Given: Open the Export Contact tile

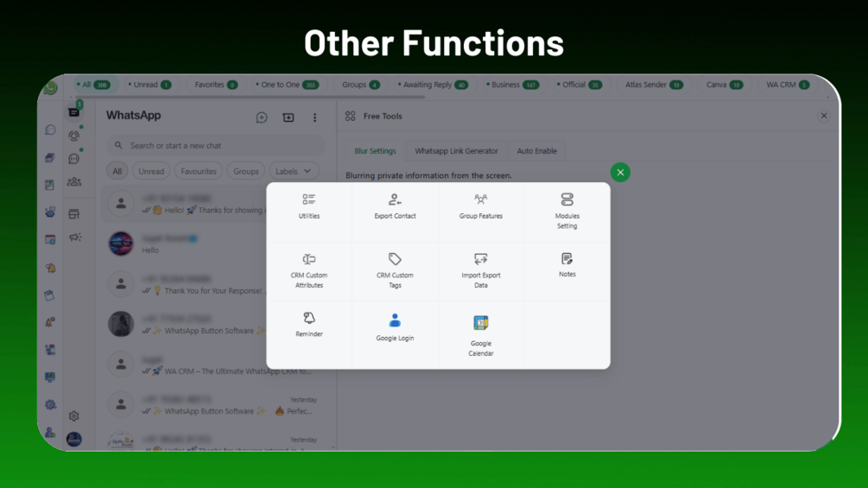Looking at the screenshot, I should click(395, 206).
